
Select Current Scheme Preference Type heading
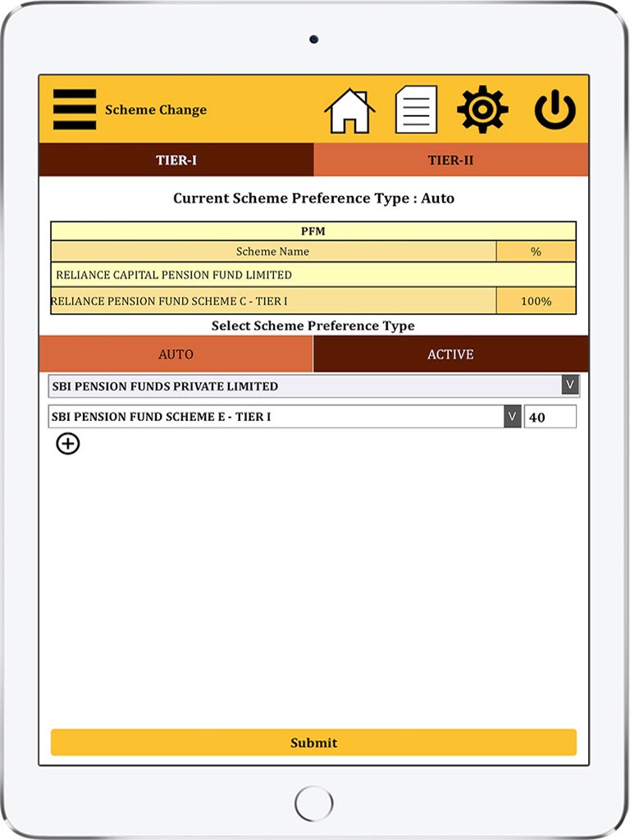click(x=314, y=199)
